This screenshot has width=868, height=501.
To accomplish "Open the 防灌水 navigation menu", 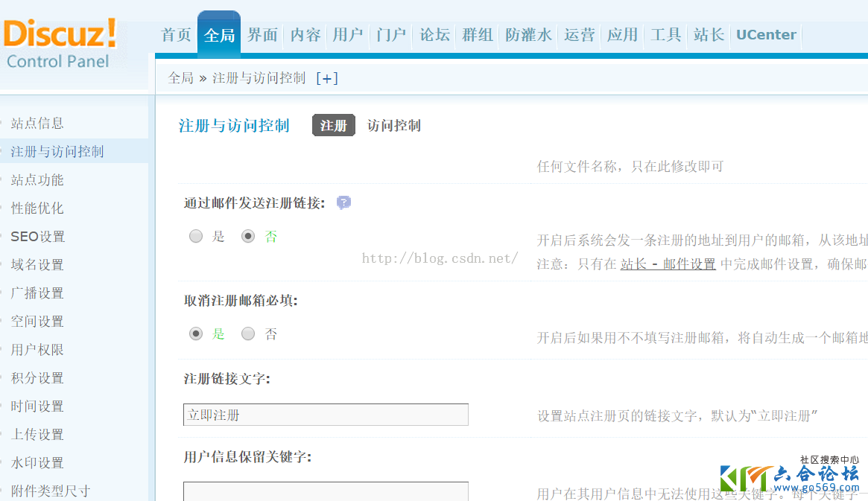I will tap(528, 34).
